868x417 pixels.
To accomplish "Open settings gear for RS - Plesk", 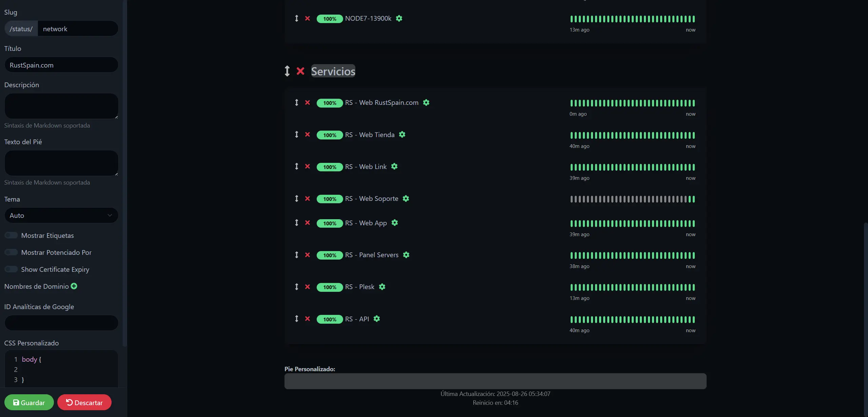I will [x=382, y=287].
